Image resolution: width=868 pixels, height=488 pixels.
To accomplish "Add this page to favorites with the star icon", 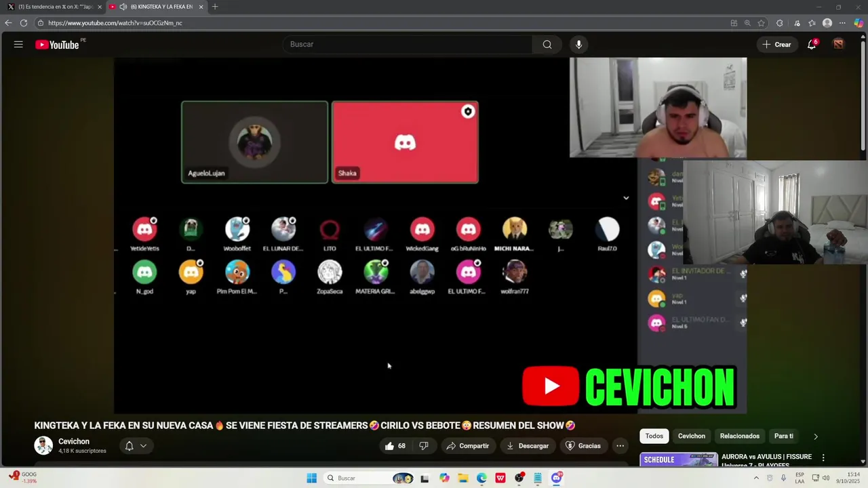I will tap(762, 23).
